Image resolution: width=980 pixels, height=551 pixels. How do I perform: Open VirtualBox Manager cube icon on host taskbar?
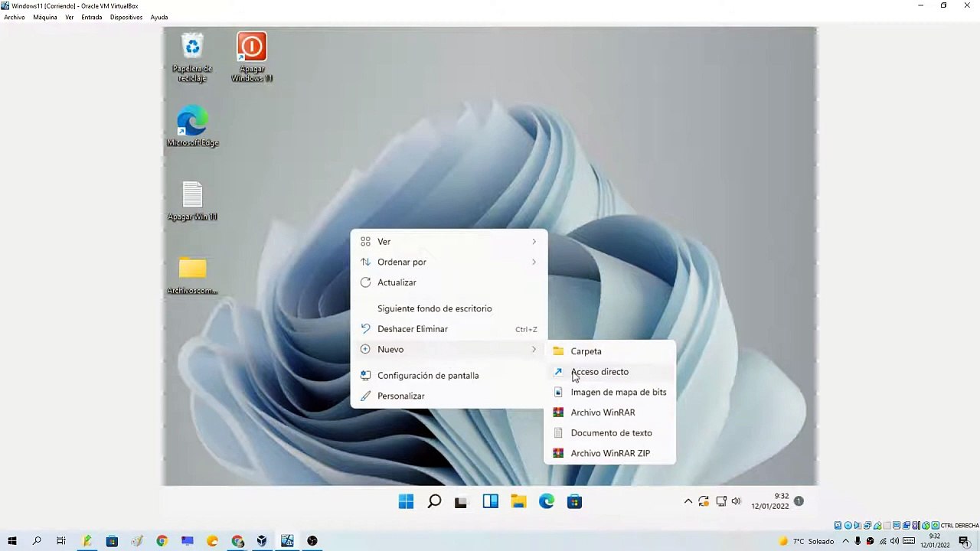click(262, 541)
